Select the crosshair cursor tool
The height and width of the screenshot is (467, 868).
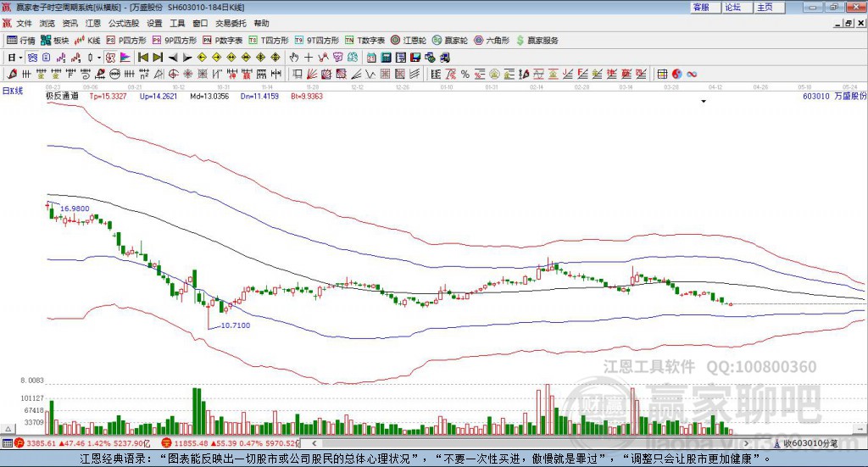[309, 58]
